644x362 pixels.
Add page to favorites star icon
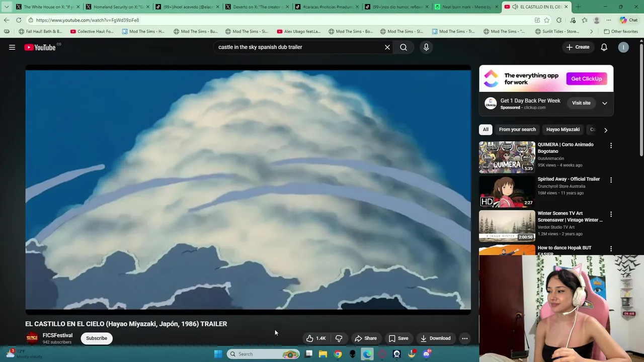tap(548, 20)
